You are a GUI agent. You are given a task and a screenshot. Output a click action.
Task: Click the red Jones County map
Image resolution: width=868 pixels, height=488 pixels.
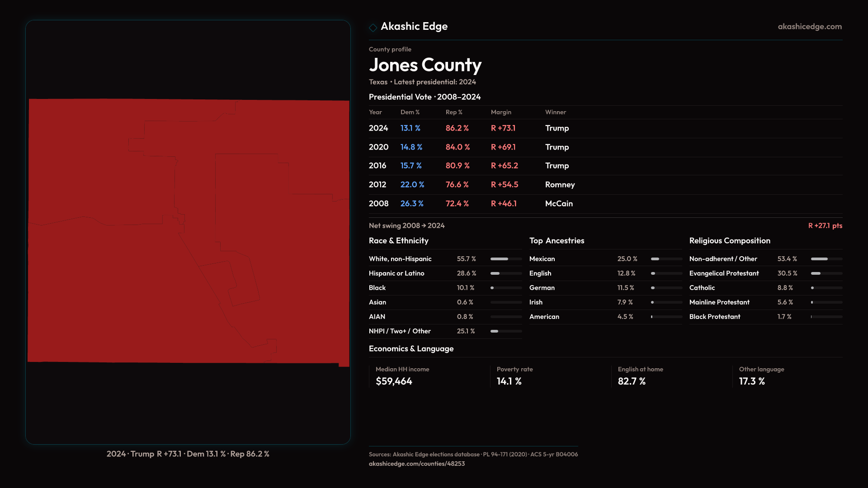(188, 230)
